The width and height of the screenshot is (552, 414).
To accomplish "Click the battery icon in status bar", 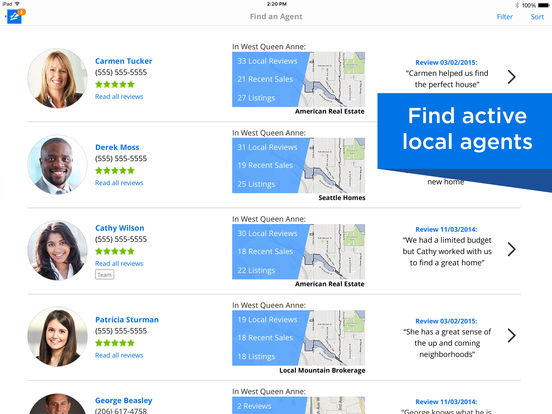I will pyautogui.click(x=544, y=5).
